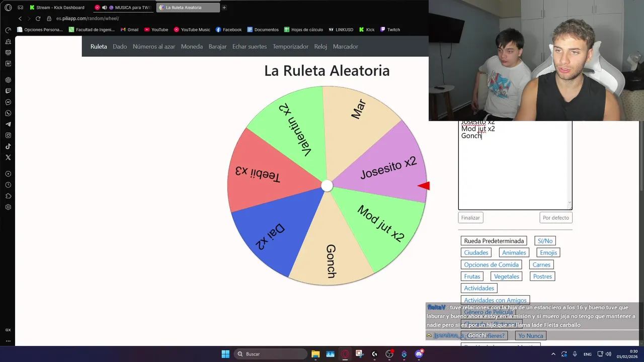Image resolution: width=644 pixels, height=362 pixels.
Task: Click the Windows Buscar search box
Action: click(271, 354)
